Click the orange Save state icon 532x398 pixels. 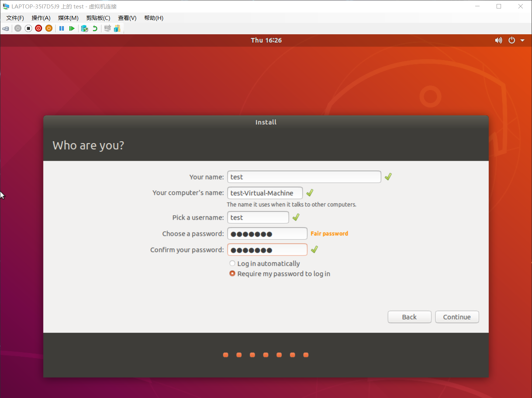coord(49,28)
